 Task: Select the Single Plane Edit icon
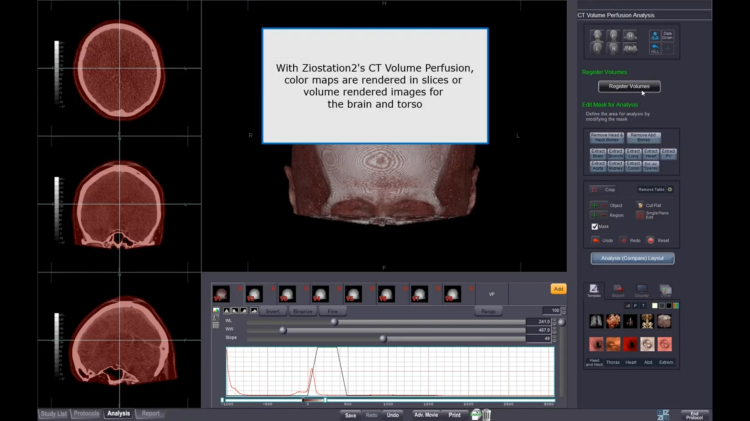pyautogui.click(x=640, y=215)
